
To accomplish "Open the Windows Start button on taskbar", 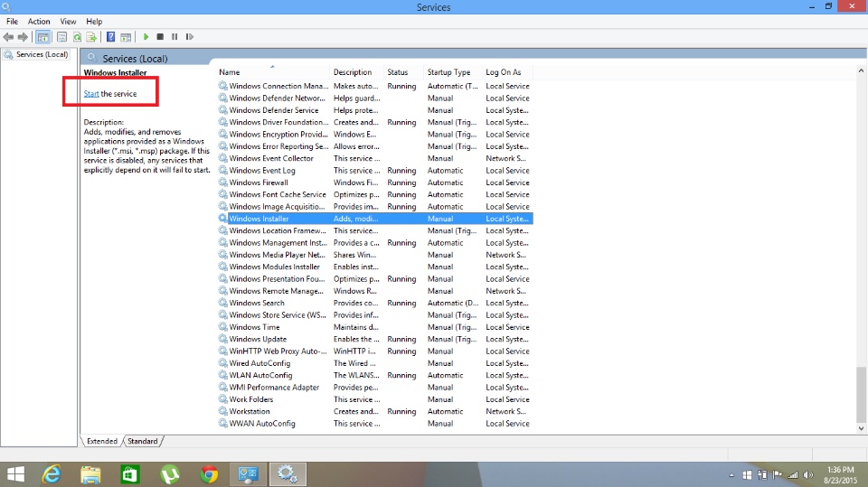I will coord(15,474).
